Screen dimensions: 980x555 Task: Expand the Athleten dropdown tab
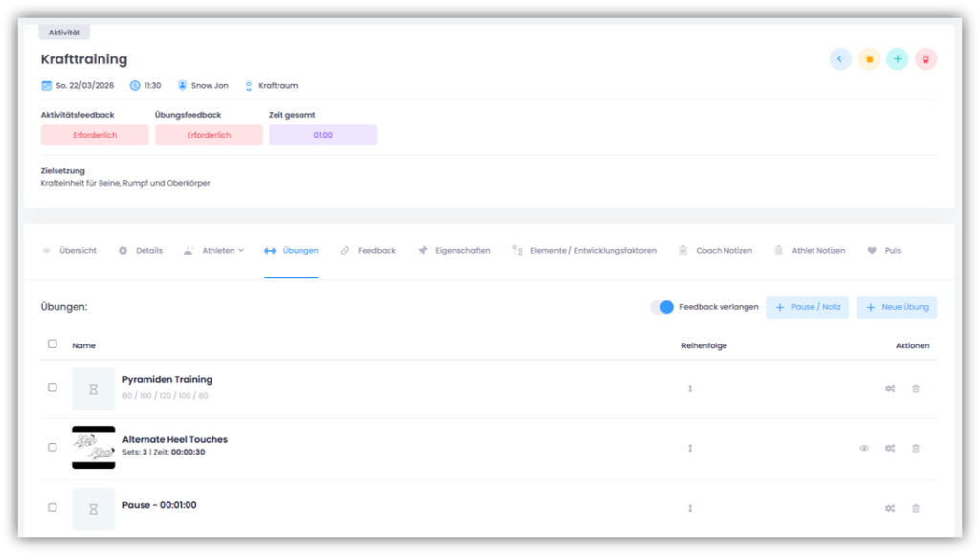pos(213,251)
